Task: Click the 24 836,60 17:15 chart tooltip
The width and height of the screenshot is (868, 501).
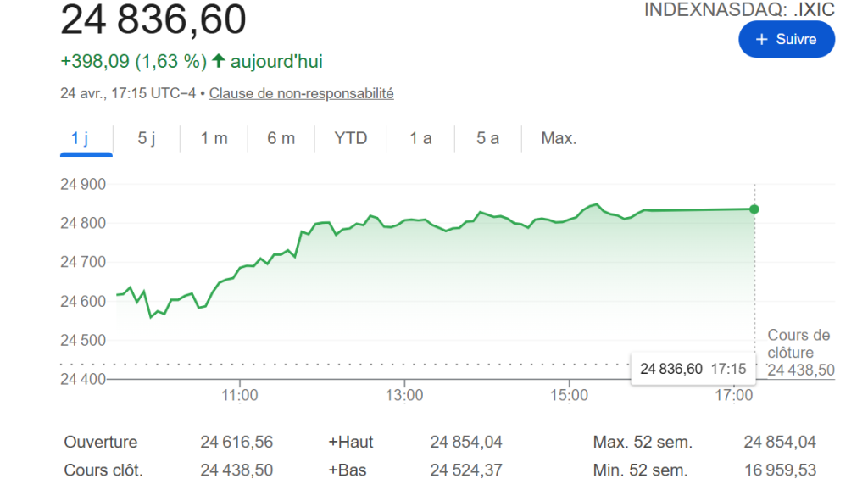Action: point(693,369)
